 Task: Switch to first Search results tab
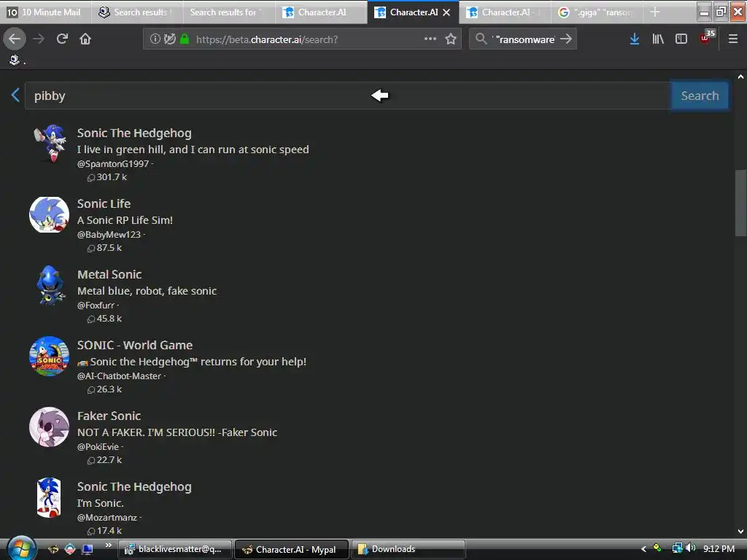click(137, 12)
